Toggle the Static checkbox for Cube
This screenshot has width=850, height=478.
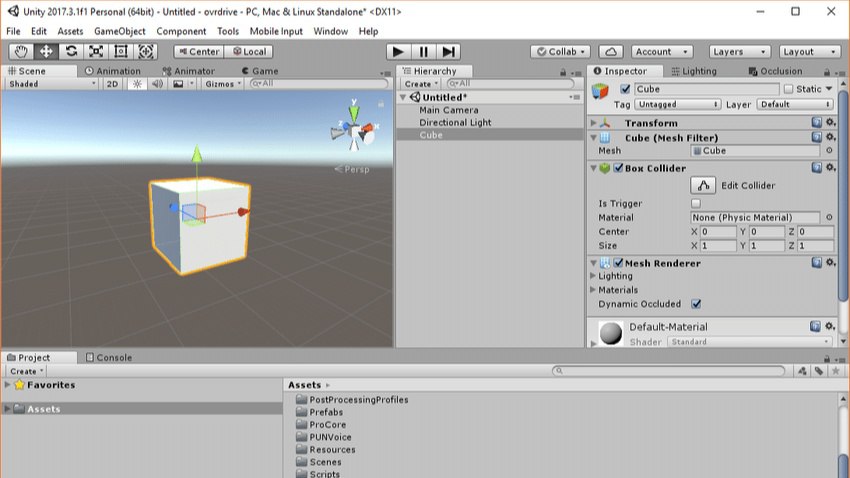788,89
